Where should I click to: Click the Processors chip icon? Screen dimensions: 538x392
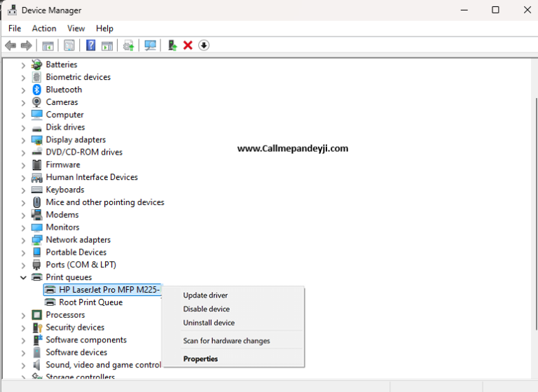click(36, 315)
